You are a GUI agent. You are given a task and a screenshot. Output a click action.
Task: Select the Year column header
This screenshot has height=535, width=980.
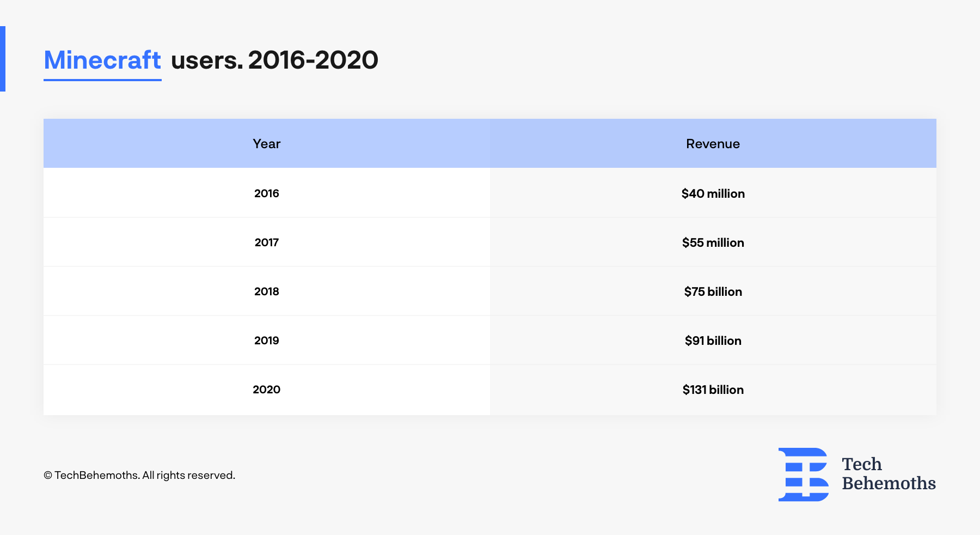pos(267,144)
